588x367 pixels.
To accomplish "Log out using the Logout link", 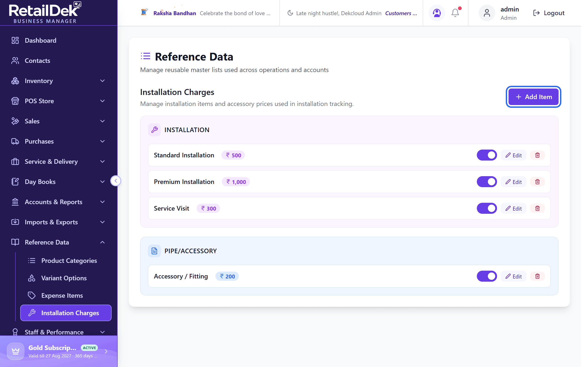I will 548,13.
